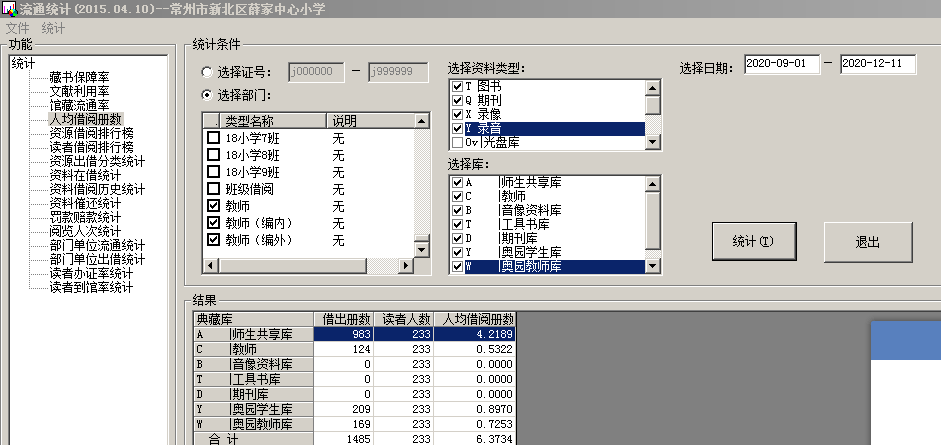This screenshot has width=941, height=445.
Task: Uncheck the 教师（编内） checkbox
Action: point(213,223)
